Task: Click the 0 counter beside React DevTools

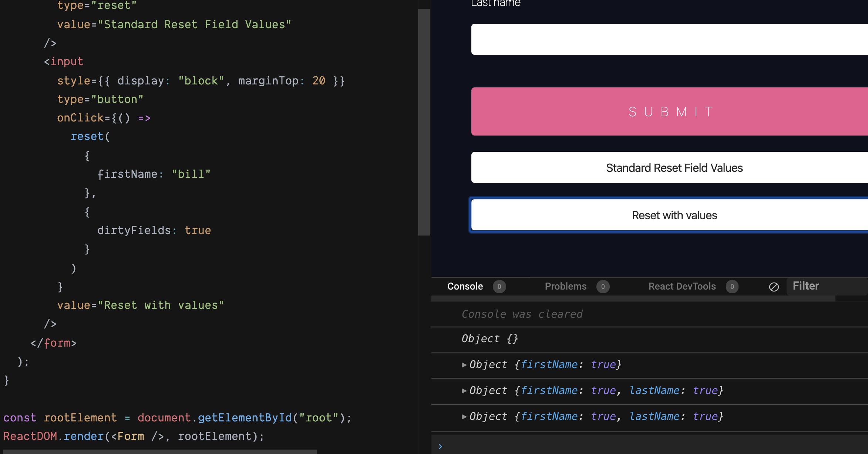Action: tap(732, 286)
